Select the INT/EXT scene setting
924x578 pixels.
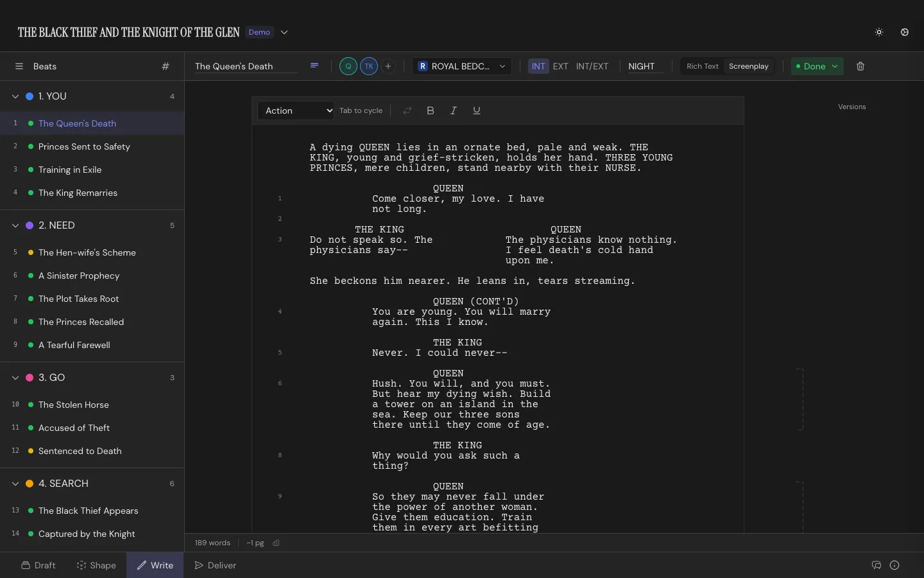point(592,66)
